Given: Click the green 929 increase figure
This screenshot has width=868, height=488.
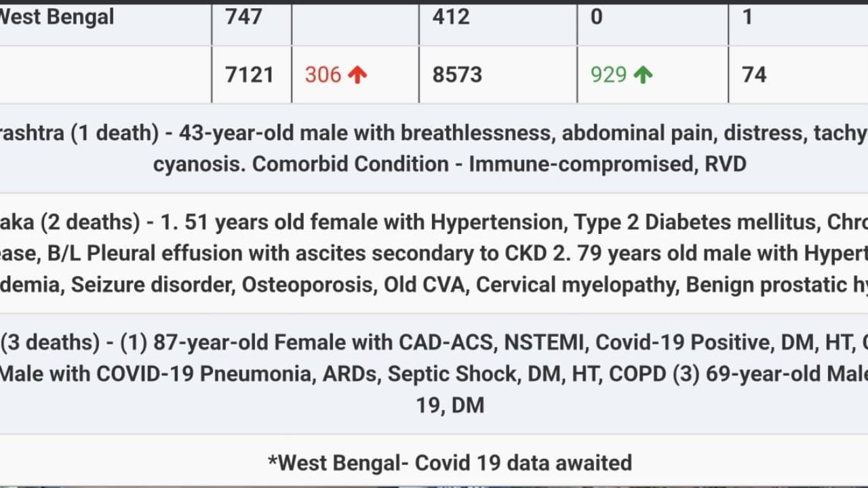Looking at the screenshot, I should coord(608,75).
